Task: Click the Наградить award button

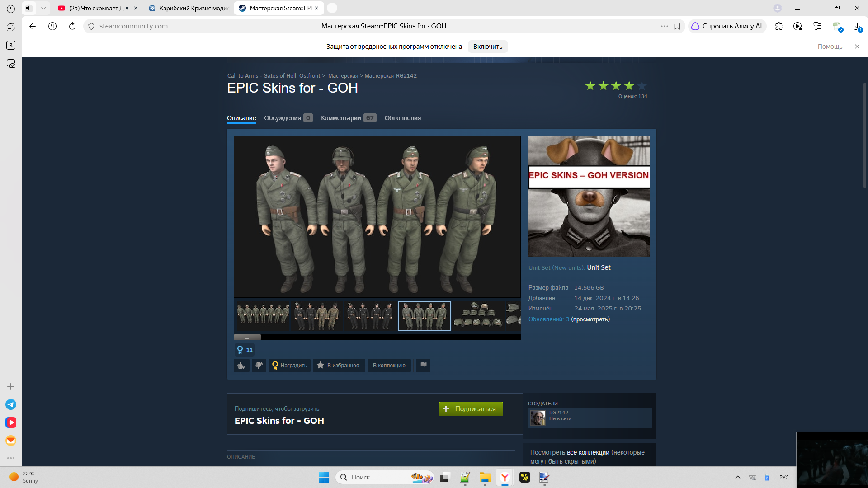Action: [289, 366]
